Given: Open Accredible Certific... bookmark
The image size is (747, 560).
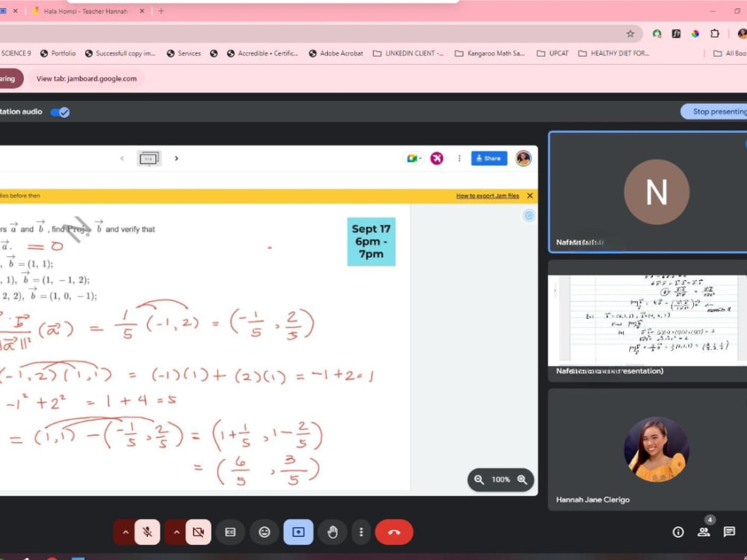Looking at the screenshot, I should (x=262, y=53).
